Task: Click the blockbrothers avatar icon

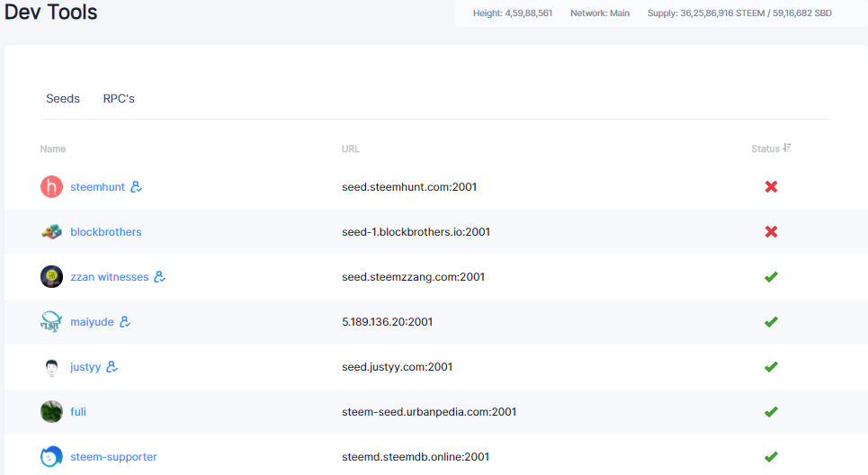Action: (x=51, y=232)
